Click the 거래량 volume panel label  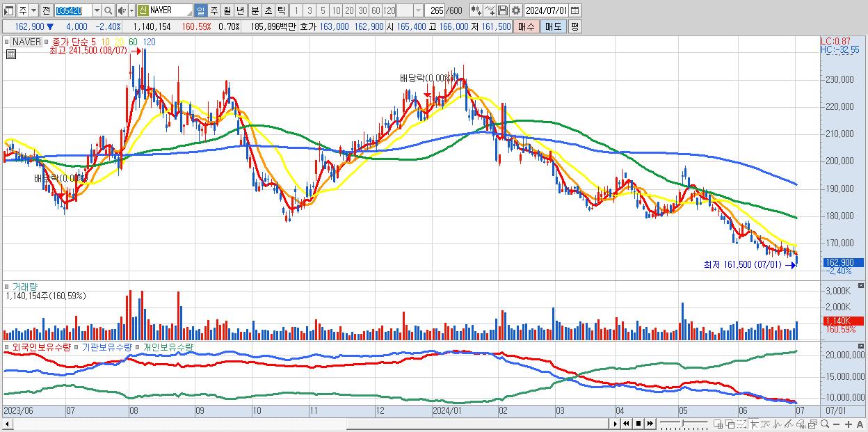pyautogui.click(x=24, y=286)
